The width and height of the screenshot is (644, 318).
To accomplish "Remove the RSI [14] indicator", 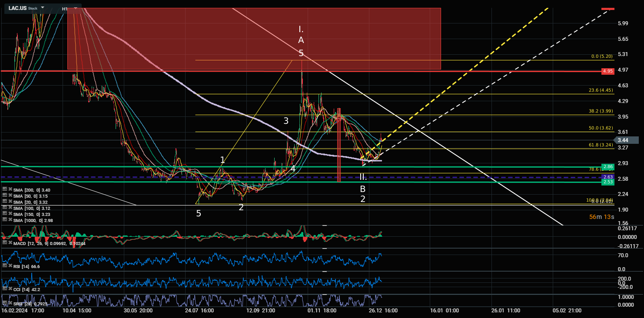I will click(x=10, y=266).
